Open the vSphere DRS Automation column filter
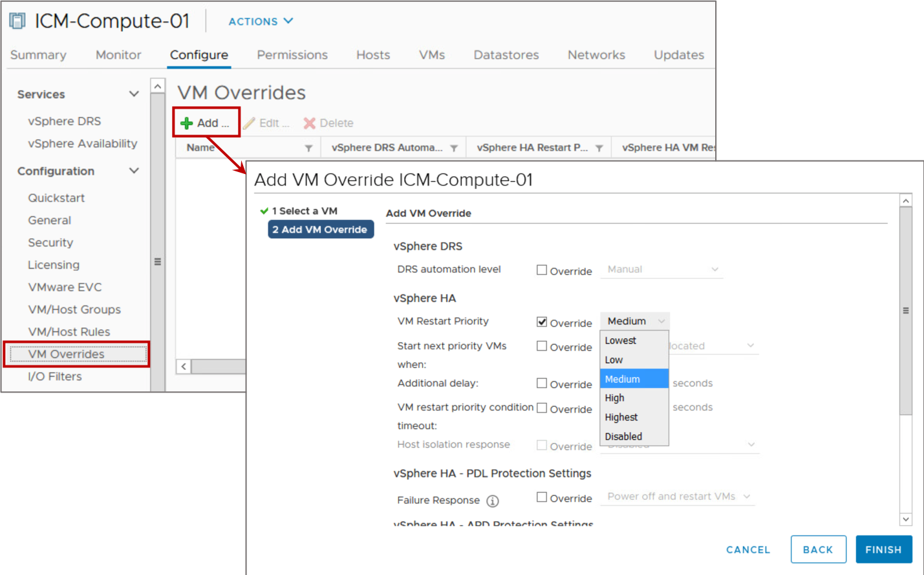The height and width of the screenshot is (575, 924). (x=454, y=148)
